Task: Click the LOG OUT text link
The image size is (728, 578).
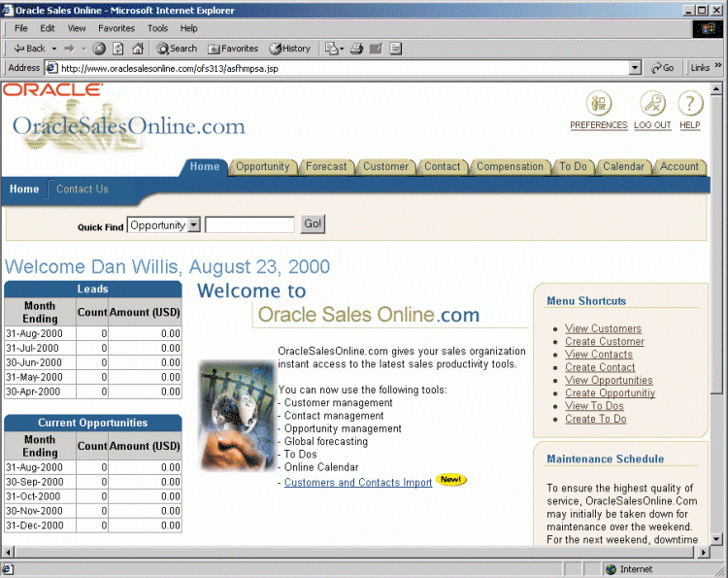Action: 652,125
